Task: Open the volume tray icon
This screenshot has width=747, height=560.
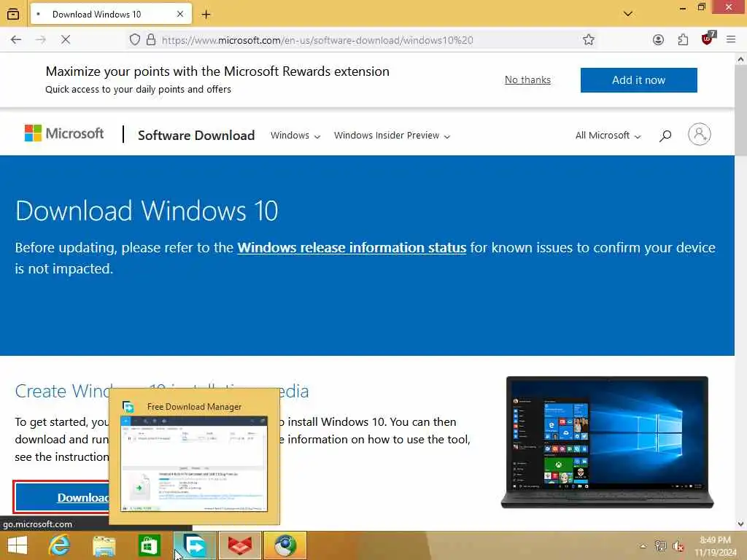Action: [x=678, y=546]
